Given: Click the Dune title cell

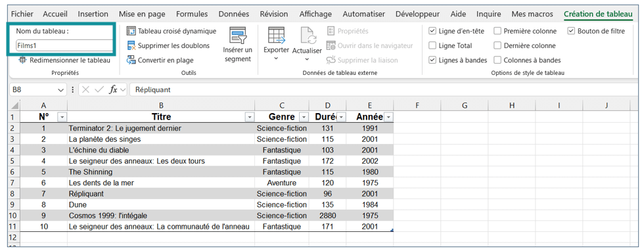Looking at the screenshot, I should [x=161, y=204].
